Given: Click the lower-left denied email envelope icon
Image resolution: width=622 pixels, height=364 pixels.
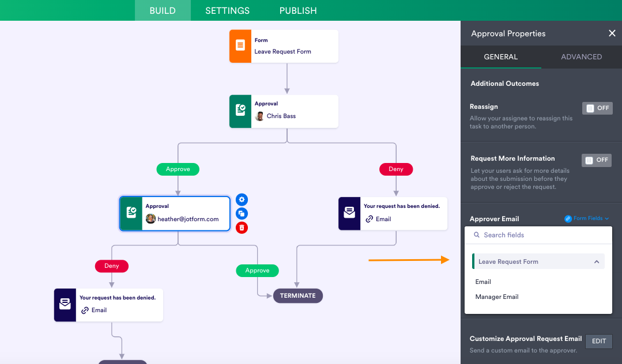Looking at the screenshot, I should (x=65, y=305).
